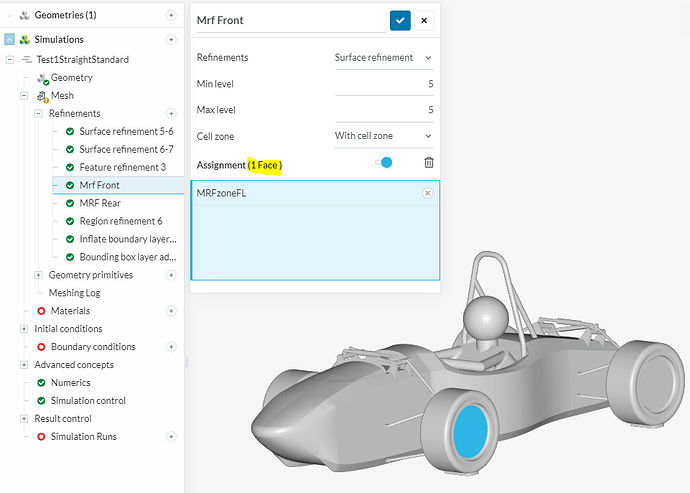Open the Meshing Log
The image size is (690, 493).
pyautogui.click(x=74, y=293)
